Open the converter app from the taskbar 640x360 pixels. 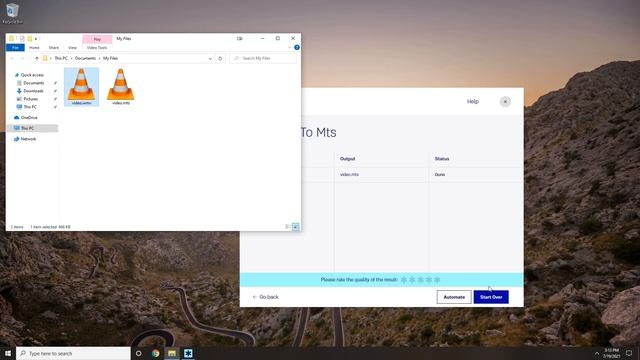point(188,353)
